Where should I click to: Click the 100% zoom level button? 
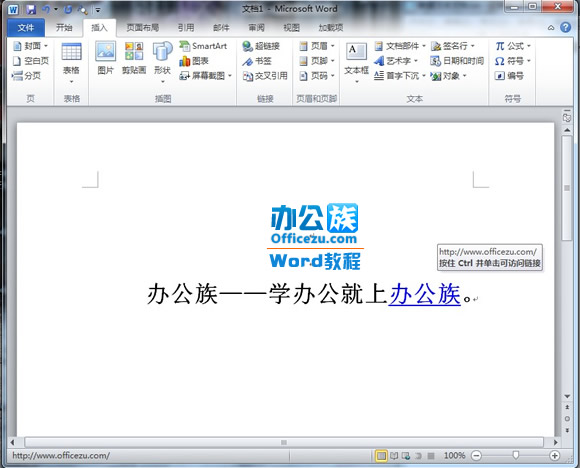coord(455,455)
